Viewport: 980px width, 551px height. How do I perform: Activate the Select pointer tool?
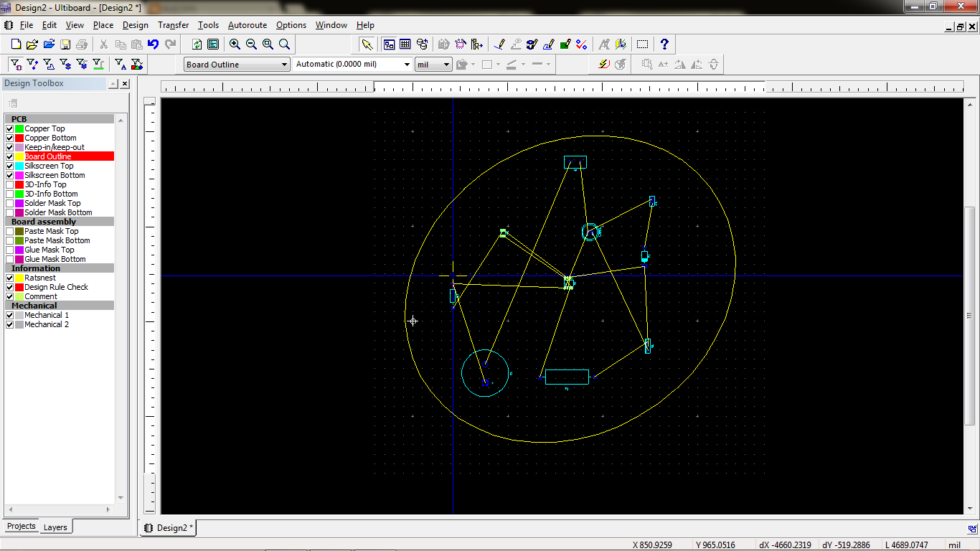tap(366, 44)
